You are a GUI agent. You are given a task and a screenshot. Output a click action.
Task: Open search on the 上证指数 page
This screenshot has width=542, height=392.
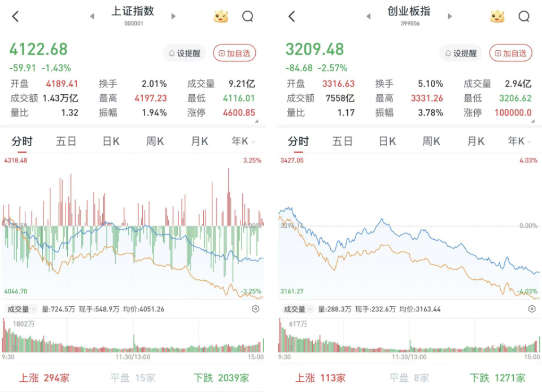(247, 16)
